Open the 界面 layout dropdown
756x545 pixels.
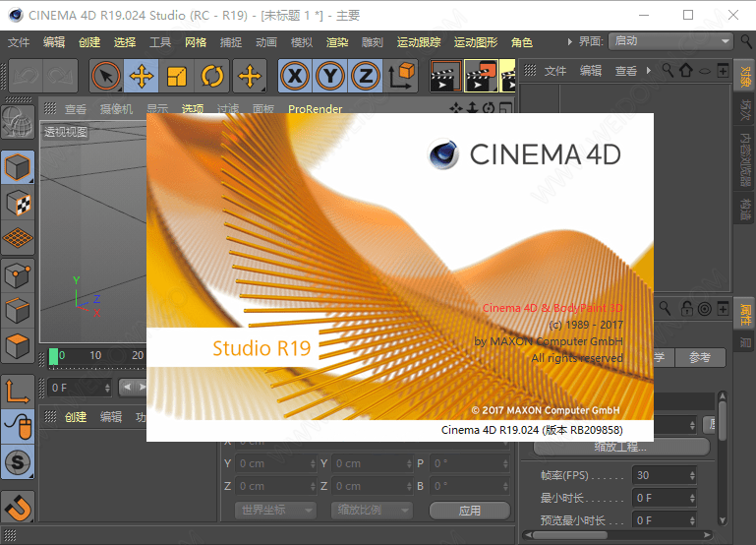[670, 41]
